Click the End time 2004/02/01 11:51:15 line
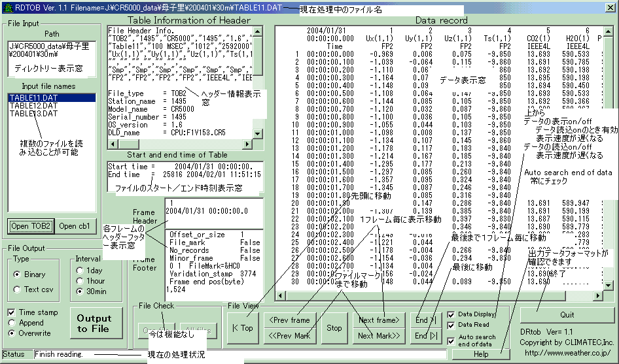 (x=185, y=174)
